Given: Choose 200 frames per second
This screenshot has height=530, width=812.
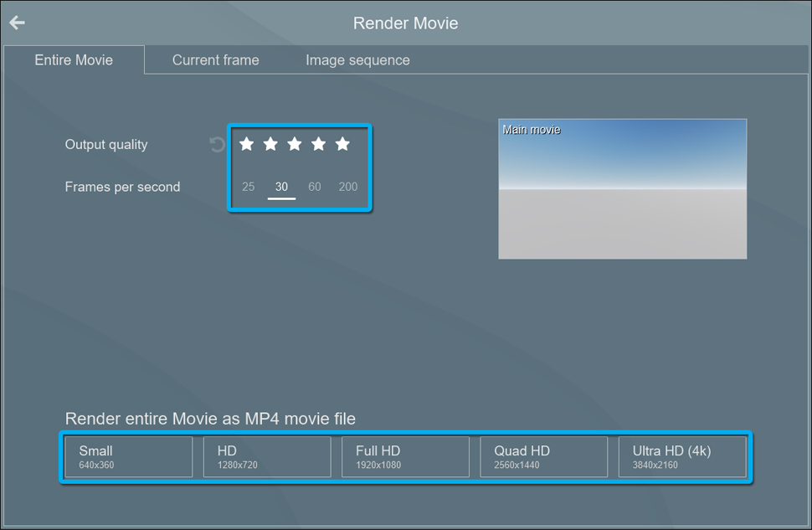Looking at the screenshot, I should pyautogui.click(x=348, y=187).
